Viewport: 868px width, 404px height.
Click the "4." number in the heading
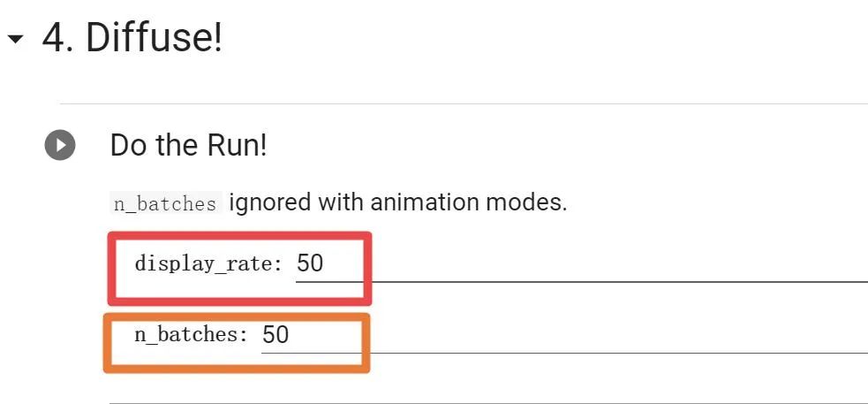click(x=59, y=38)
